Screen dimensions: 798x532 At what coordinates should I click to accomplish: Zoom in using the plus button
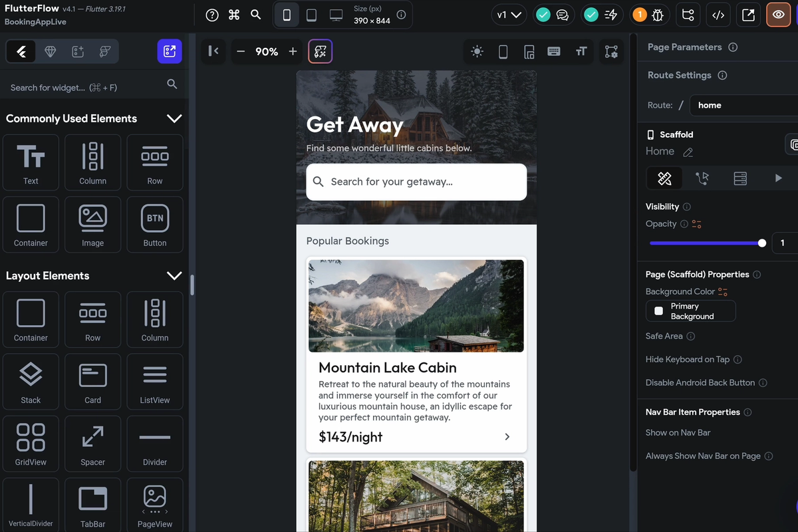point(294,51)
